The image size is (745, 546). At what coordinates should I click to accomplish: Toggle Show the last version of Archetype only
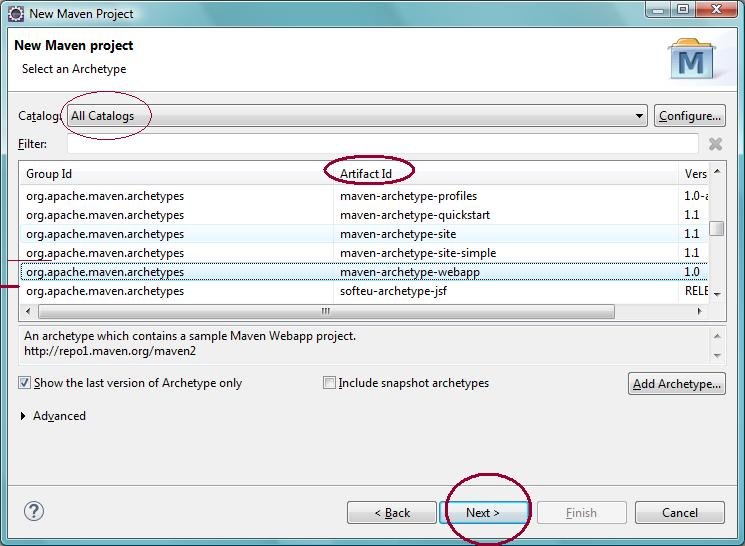point(25,383)
